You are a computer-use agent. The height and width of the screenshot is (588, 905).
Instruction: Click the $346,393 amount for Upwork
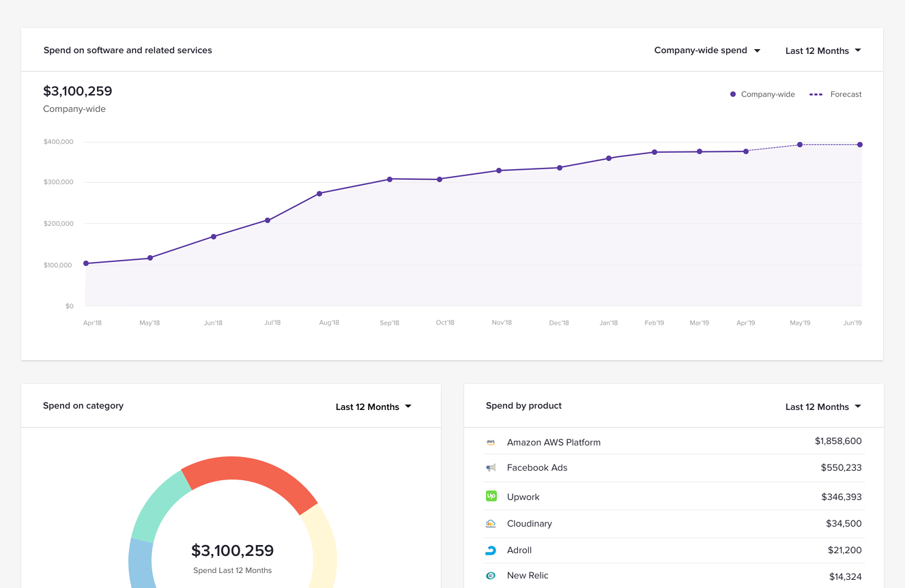[x=842, y=497]
